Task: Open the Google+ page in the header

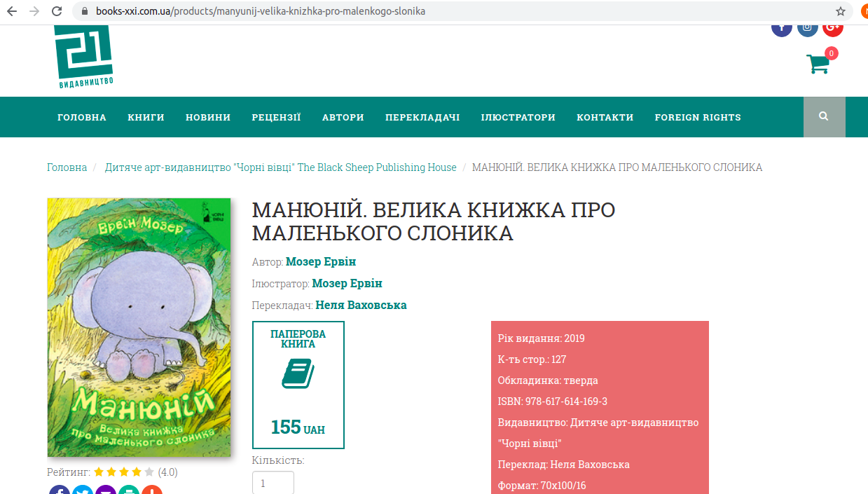Action: tap(833, 28)
